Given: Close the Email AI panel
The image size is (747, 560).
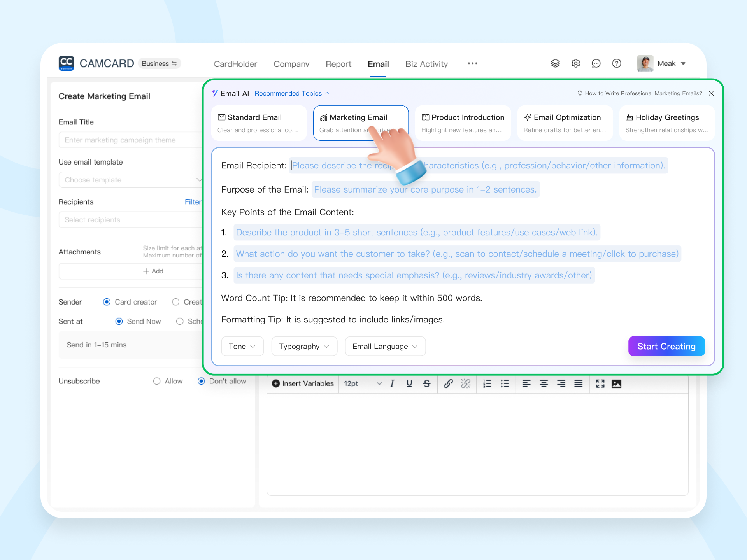Looking at the screenshot, I should tap(711, 93).
